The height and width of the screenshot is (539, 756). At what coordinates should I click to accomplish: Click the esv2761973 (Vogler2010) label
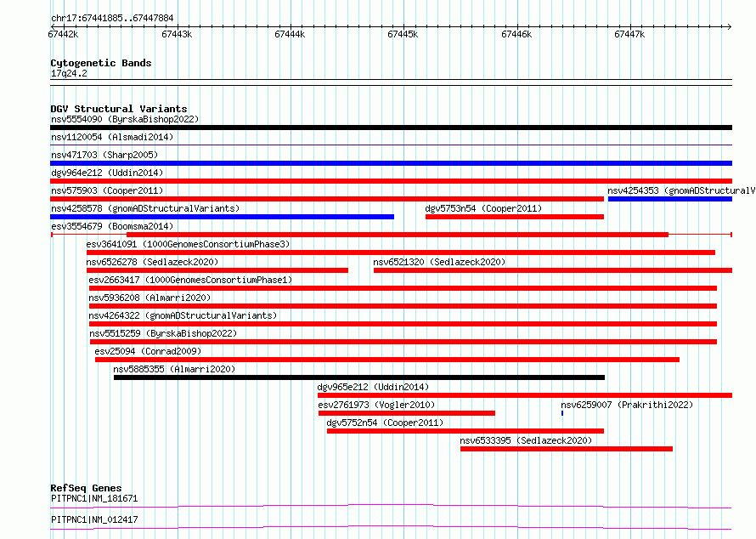click(x=376, y=405)
